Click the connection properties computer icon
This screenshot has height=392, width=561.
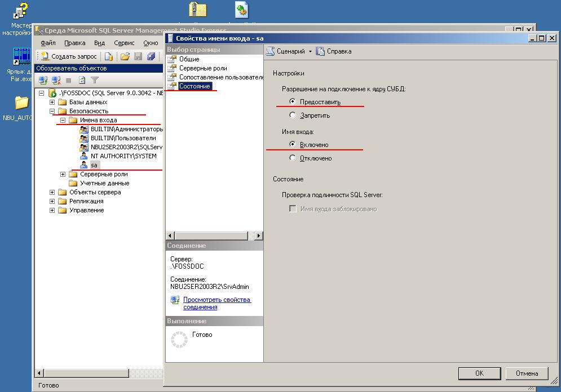(x=175, y=300)
